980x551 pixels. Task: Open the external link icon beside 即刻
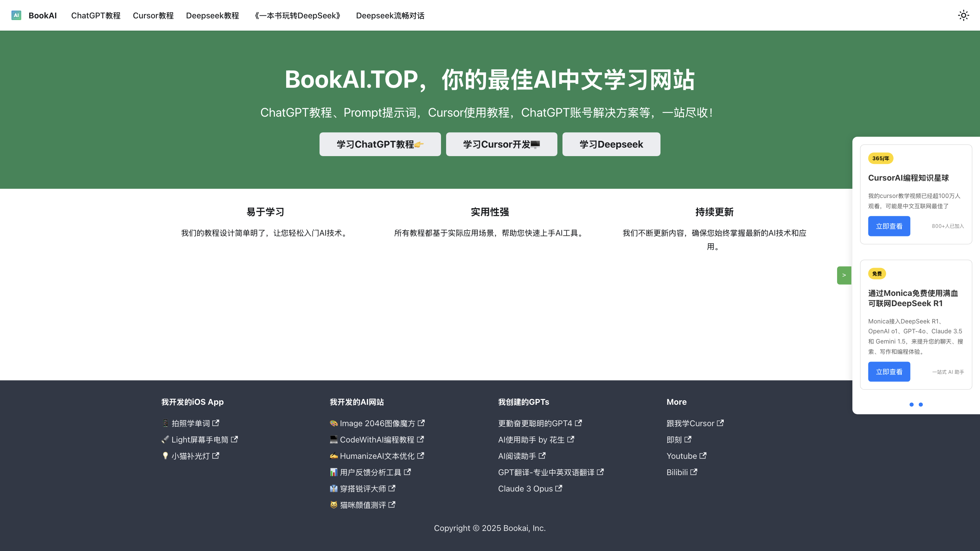(x=687, y=439)
